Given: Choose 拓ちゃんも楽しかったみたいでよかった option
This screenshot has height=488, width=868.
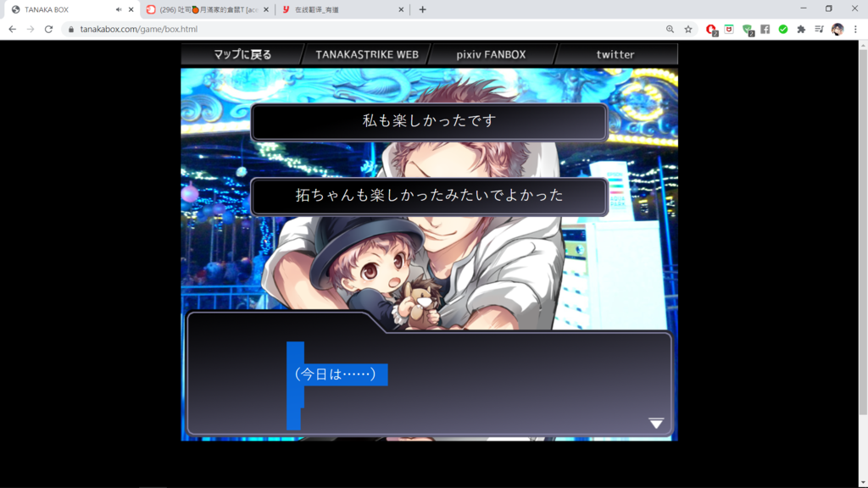Looking at the screenshot, I should coord(429,196).
